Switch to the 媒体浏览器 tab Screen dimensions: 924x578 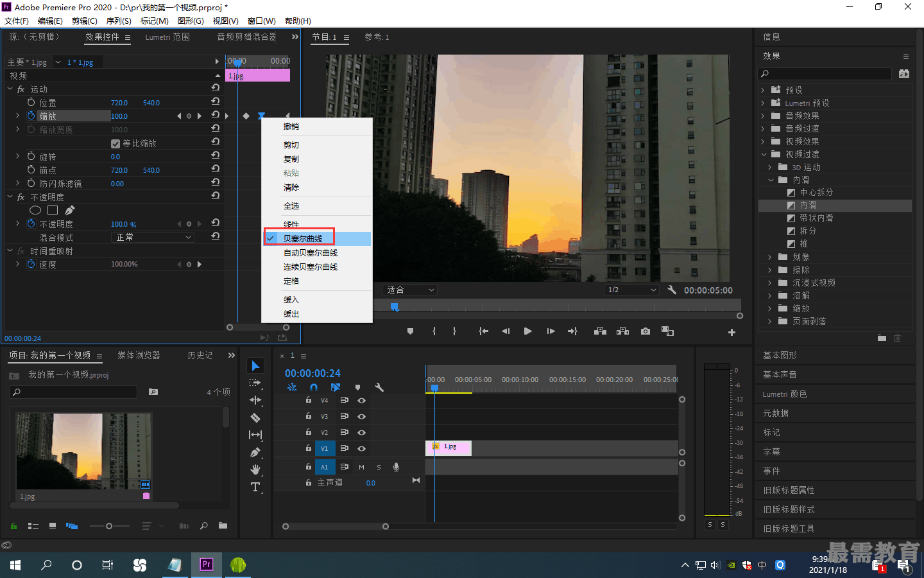tap(139, 355)
